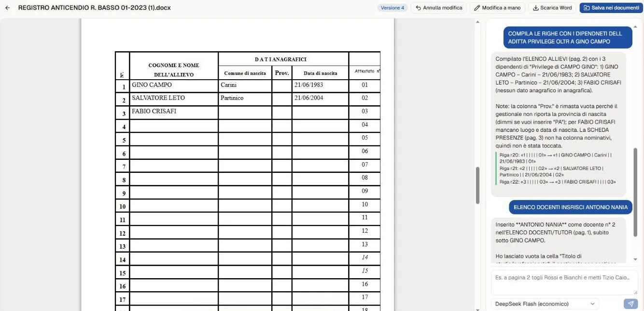This screenshot has height=311, width=644.
Task: Click the empty birthplace cell in FABIO CRISAFI's row
Action: (x=245, y=113)
